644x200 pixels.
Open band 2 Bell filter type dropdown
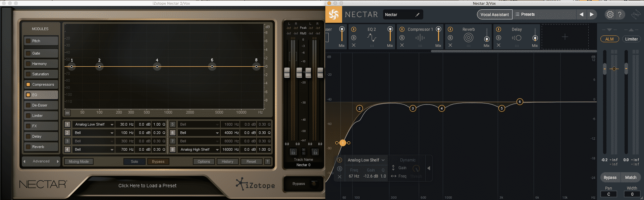(x=94, y=133)
